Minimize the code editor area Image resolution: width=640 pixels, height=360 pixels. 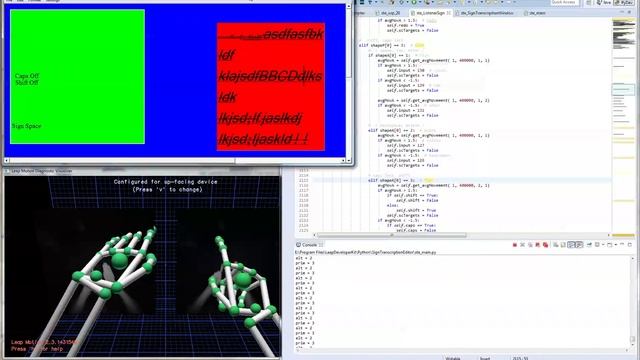click(x=623, y=12)
